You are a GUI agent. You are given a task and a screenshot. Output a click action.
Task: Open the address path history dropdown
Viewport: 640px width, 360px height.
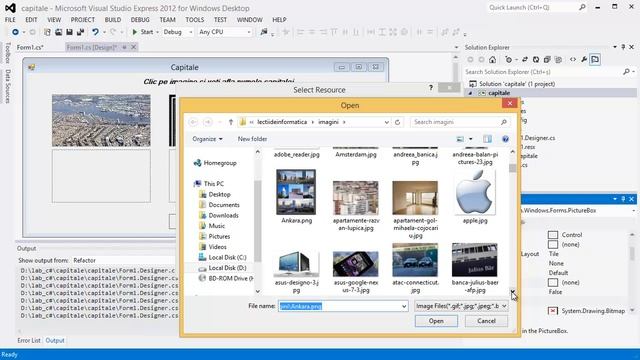coord(387,122)
